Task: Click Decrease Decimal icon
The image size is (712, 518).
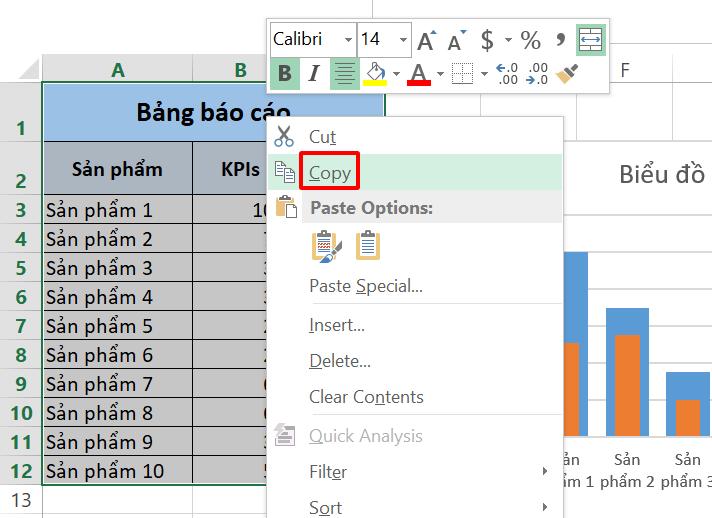Action: [537, 74]
